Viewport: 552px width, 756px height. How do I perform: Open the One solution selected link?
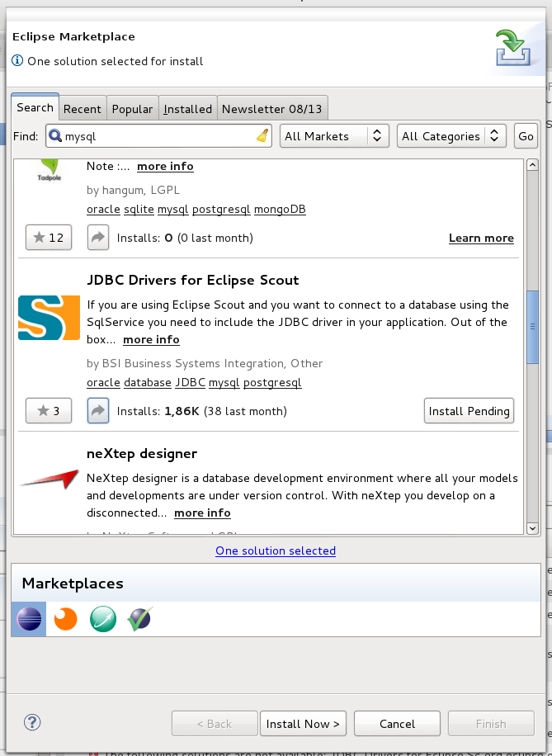click(276, 550)
